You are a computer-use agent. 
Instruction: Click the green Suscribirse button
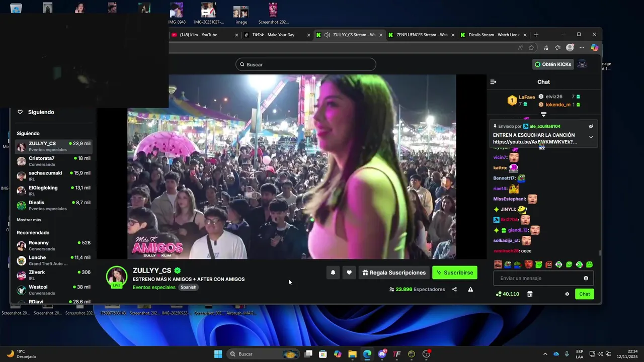455,273
